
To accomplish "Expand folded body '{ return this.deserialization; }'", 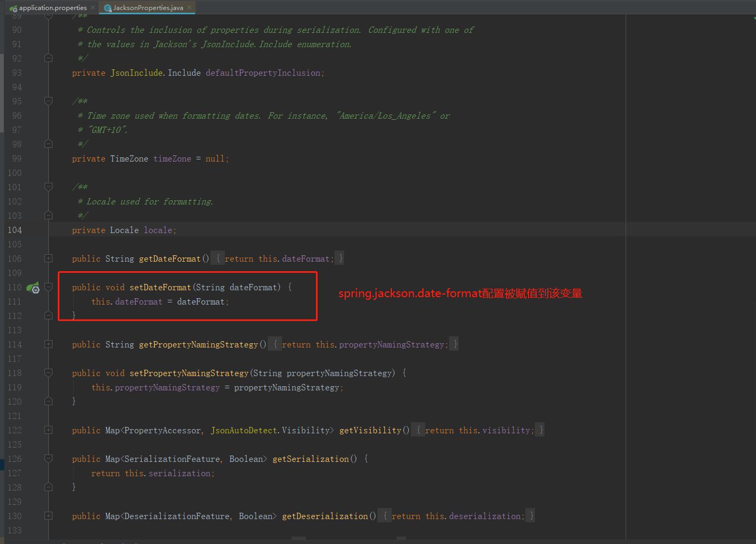I will point(456,516).
